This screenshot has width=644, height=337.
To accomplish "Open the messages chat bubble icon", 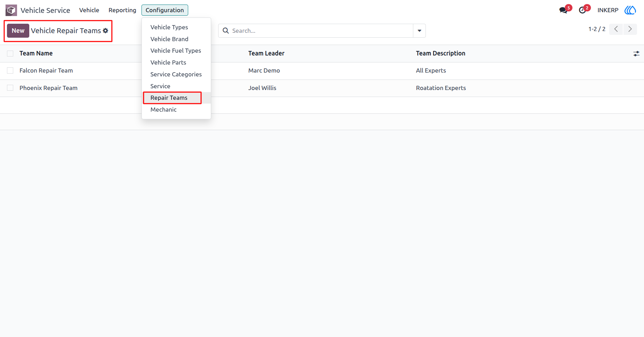I will pos(563,10).
